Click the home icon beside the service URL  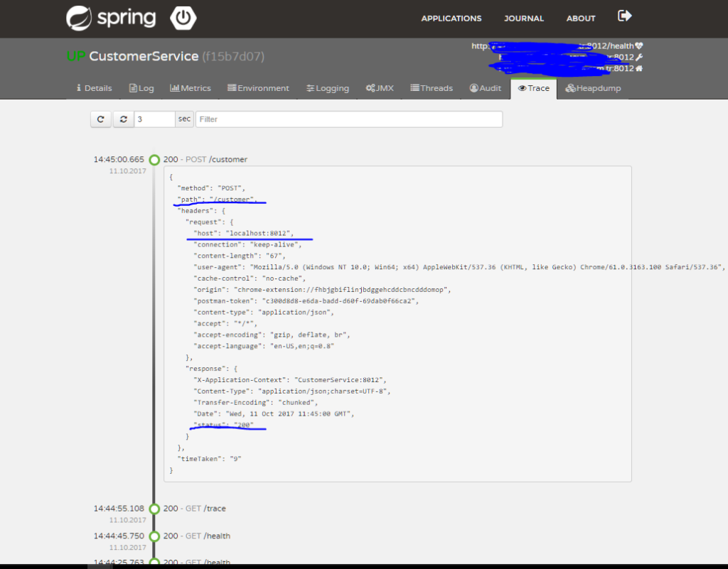[639, 68]
